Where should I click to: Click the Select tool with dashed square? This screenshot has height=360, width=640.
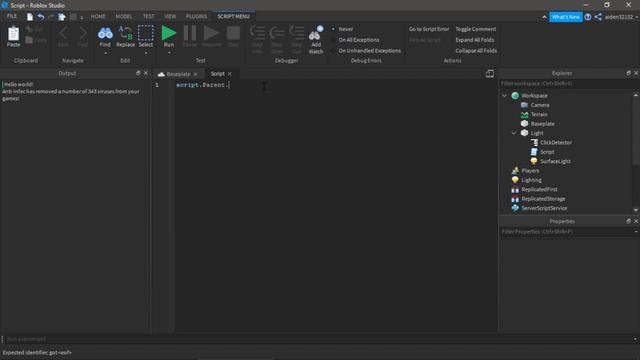[x=146, y=37]
